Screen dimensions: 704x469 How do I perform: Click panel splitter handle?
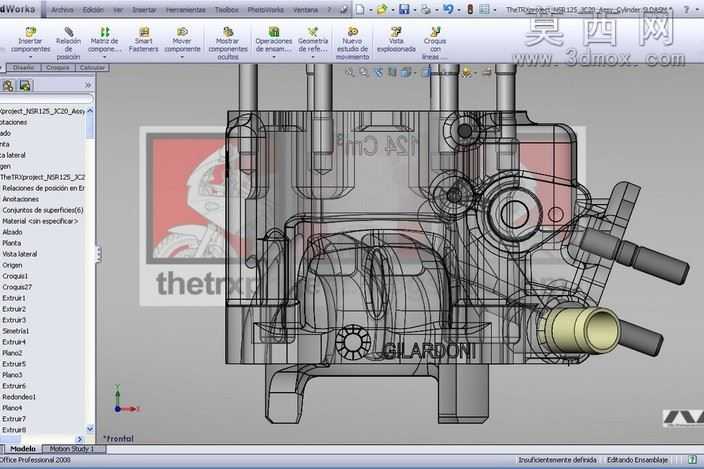coord(98,254)
